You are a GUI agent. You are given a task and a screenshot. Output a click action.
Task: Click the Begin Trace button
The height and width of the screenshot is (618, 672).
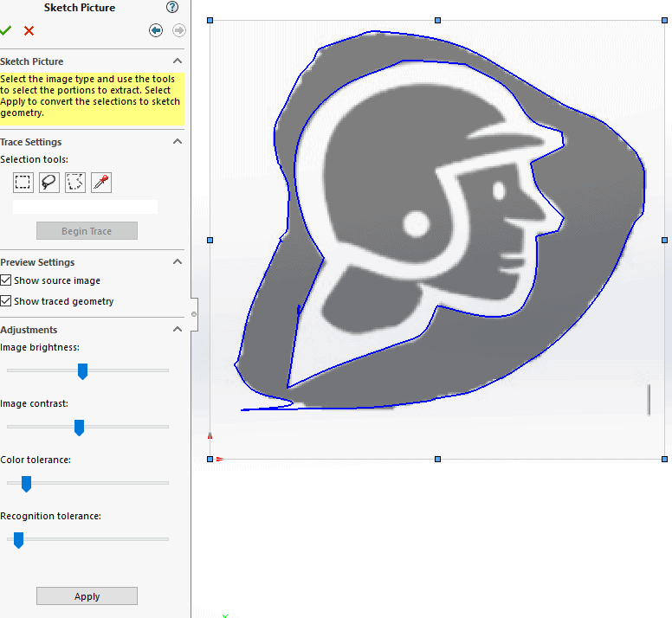87,231
